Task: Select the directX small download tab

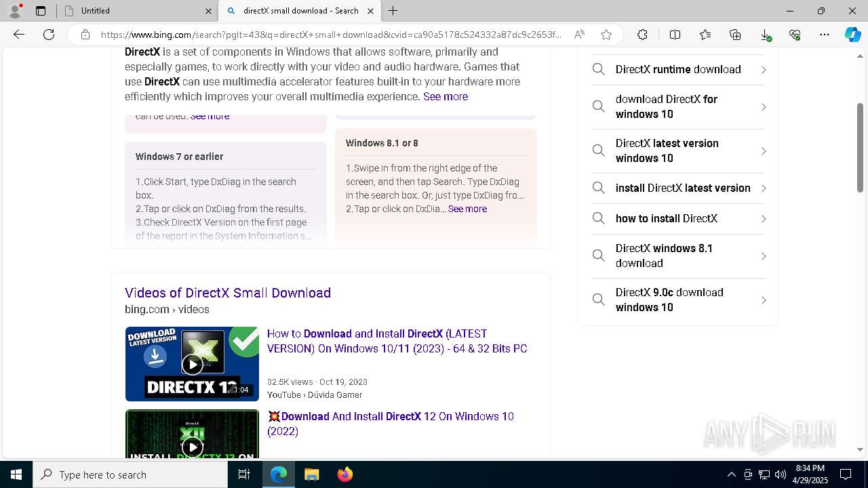Action: tap(300, 11)
